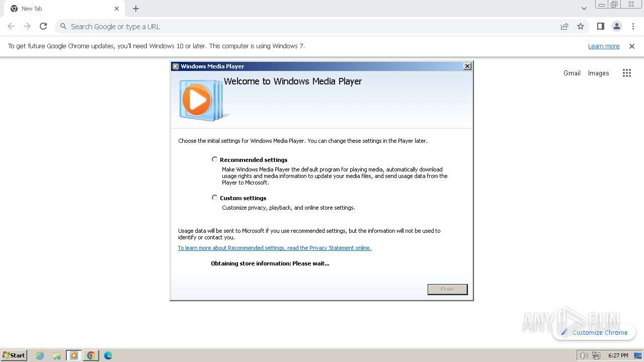Open the Windows Start menu
This screenshot has width=644, height=362.
point(14,355)
